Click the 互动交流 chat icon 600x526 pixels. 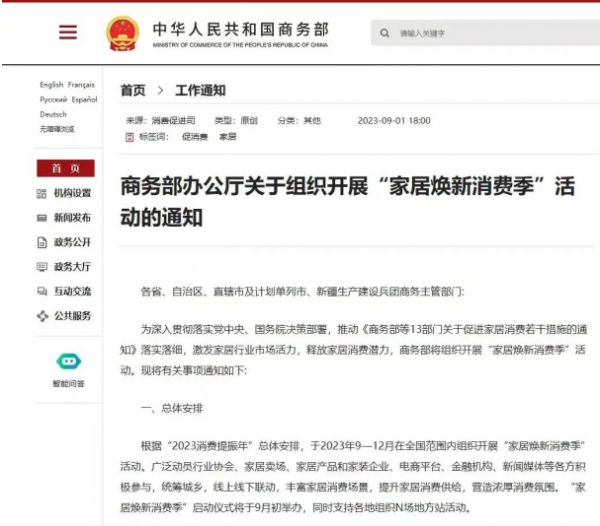42,291
